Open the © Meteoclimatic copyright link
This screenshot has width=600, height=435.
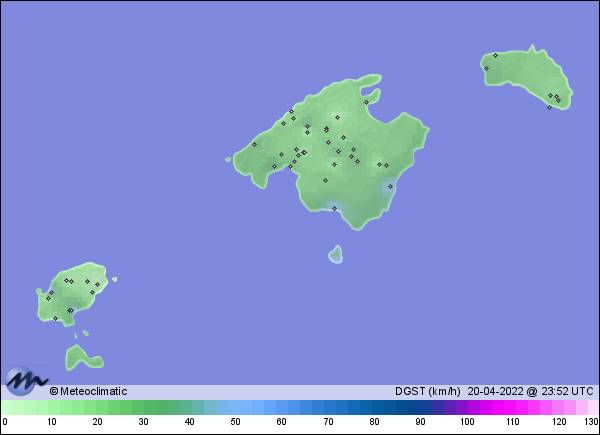[x=88, y=391]
